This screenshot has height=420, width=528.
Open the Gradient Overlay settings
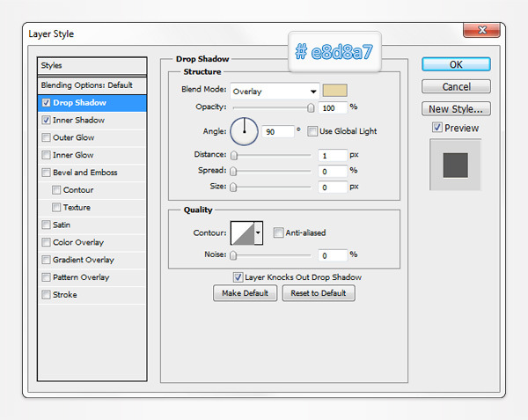(83, 260)
